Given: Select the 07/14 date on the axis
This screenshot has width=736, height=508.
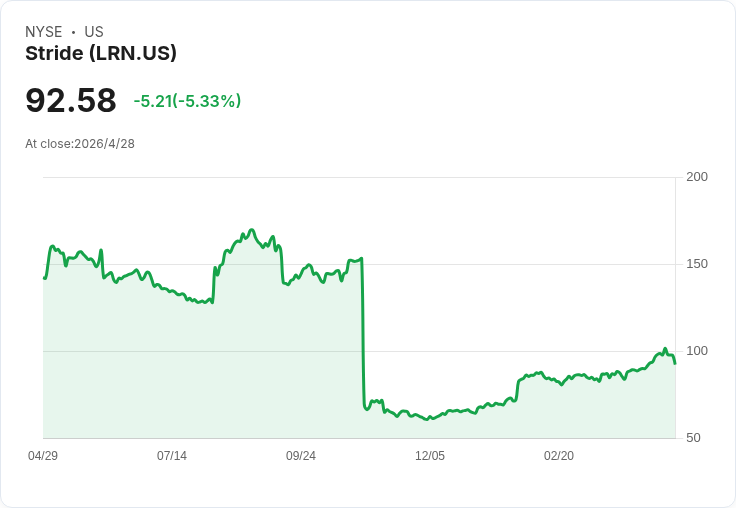Looking at the screenshot, I should [172, 456].
